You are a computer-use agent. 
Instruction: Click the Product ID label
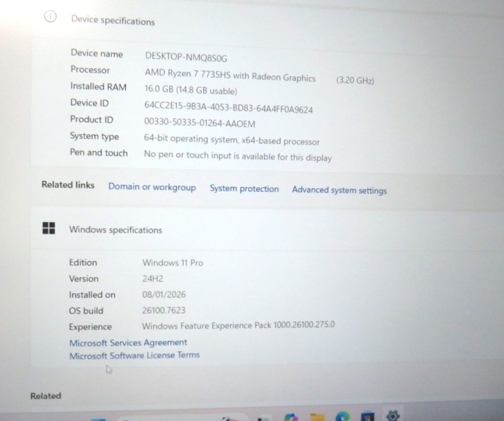[x=92, y=119]
